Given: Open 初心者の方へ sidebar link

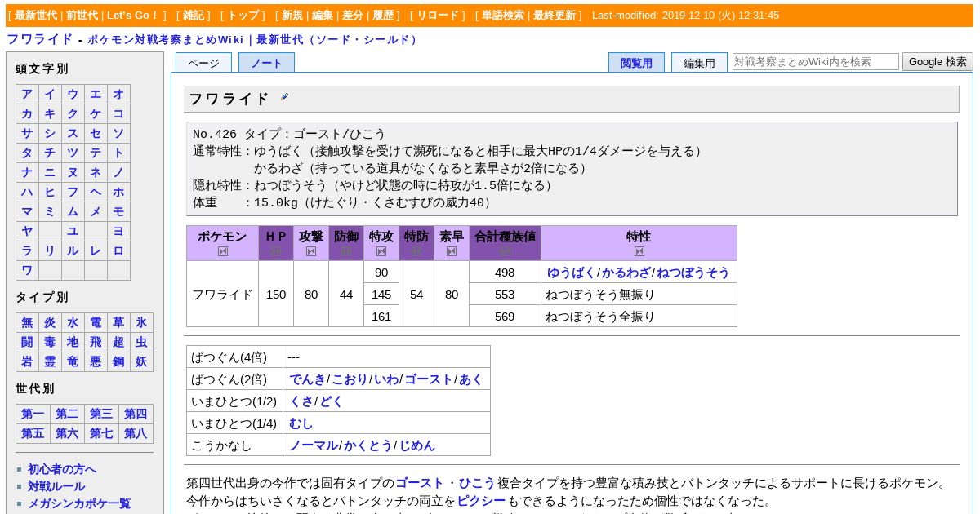Looking at the screenshot, I should [62, 469].
